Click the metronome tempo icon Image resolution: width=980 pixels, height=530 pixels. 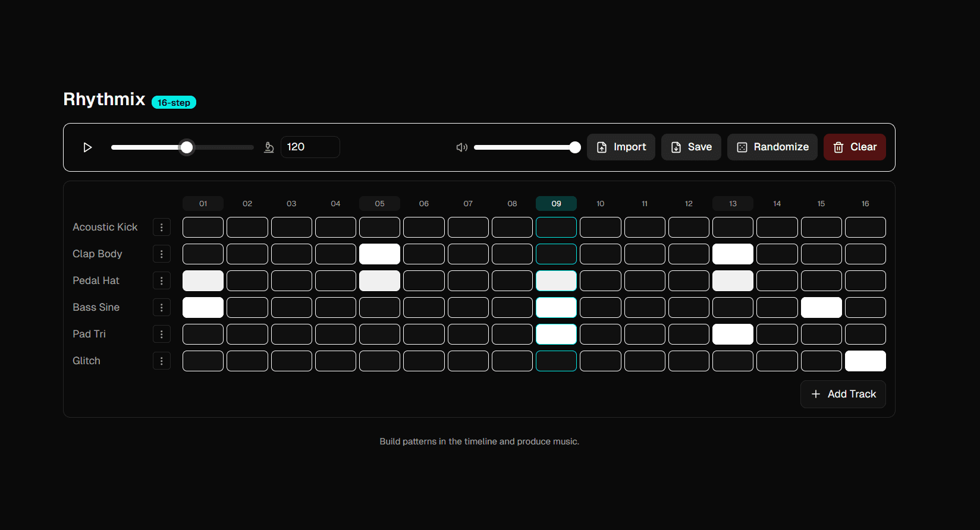269,147
